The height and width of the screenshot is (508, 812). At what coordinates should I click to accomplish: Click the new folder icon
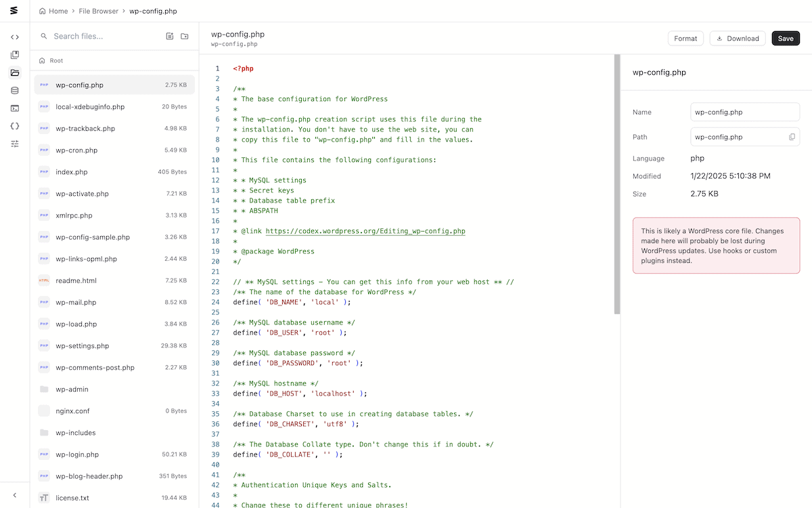tap(185, 37)
